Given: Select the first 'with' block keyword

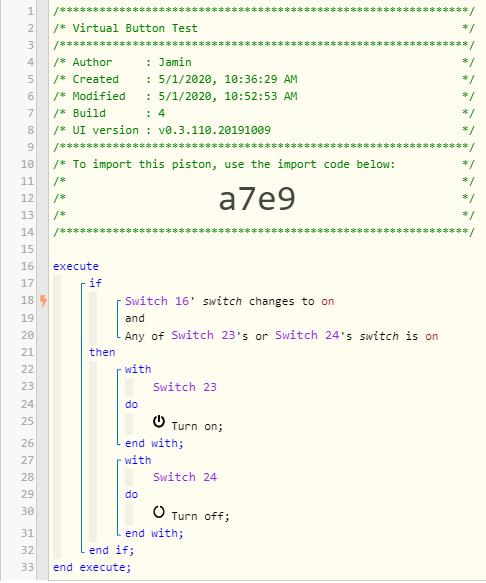Looking at the screenshot, I should coord(138,369).
